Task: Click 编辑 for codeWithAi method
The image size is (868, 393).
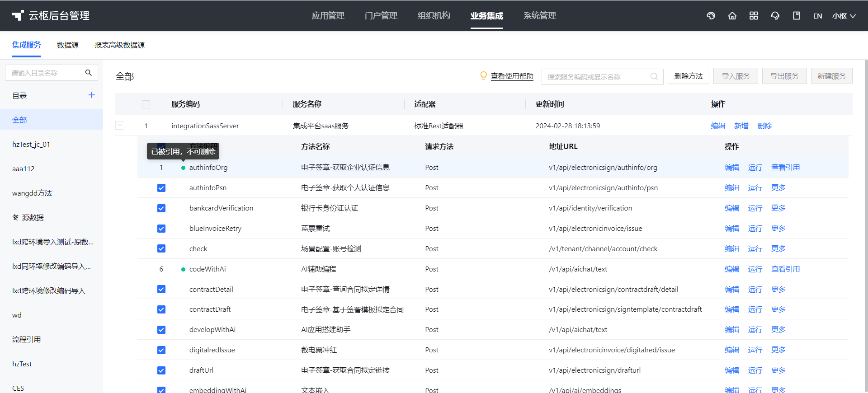Action: coord(732,269)
